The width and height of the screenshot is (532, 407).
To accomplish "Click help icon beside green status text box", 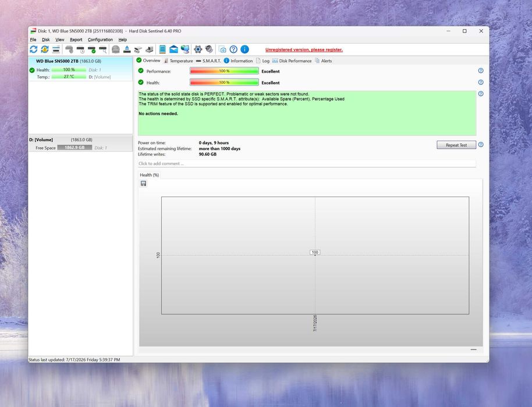I will [480, 94].
